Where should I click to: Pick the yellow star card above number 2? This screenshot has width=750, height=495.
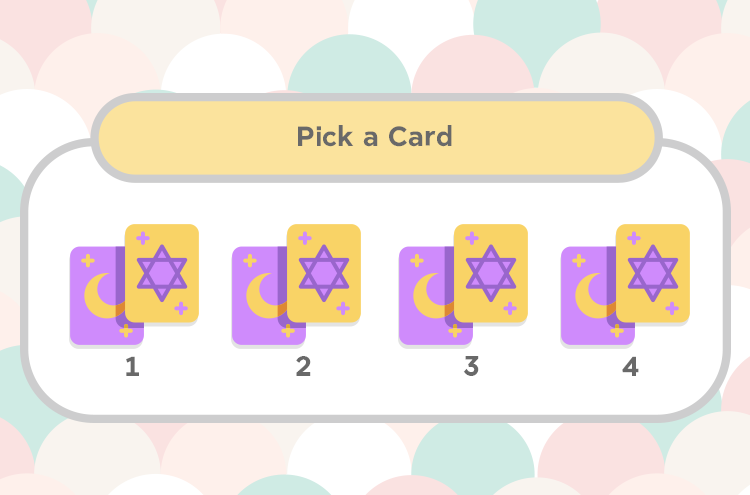coord(324,274)
